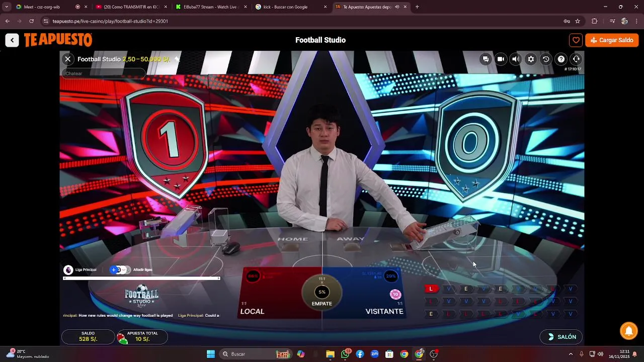
Task: Close the Football Studio game with X
Action: pyautogui.click(x=67, y=59)
